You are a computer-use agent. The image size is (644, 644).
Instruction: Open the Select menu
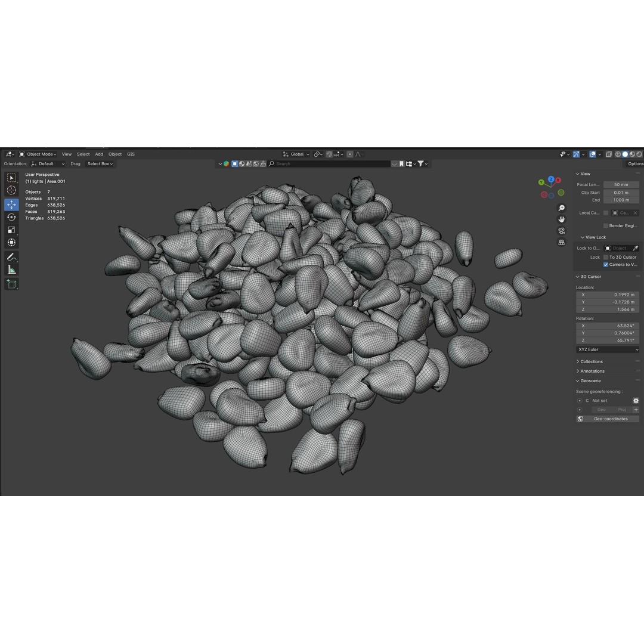coord(83,154)
